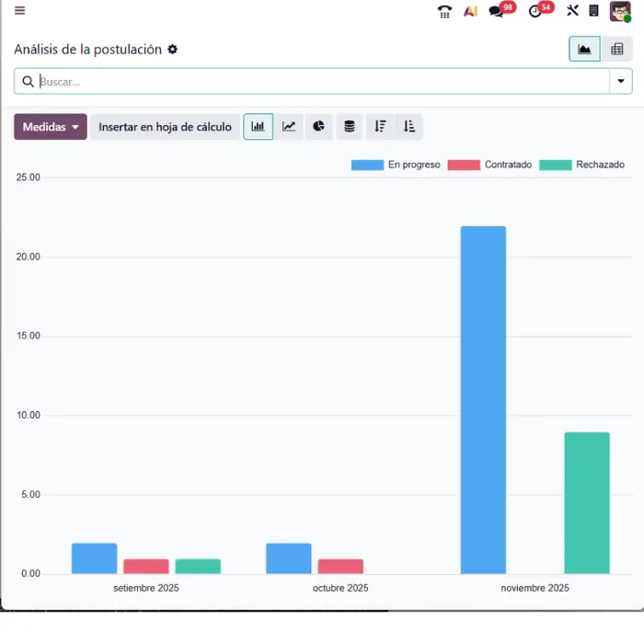Open the user avatar menu
The width and height of the screenshot is (644, 644).
(x=620, y=11)
